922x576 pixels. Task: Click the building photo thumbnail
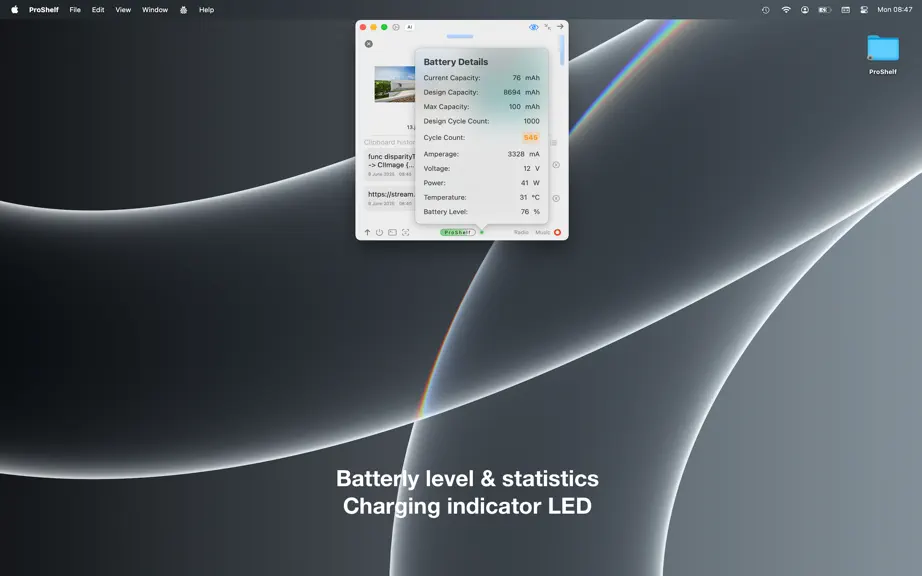coord(395,84)
